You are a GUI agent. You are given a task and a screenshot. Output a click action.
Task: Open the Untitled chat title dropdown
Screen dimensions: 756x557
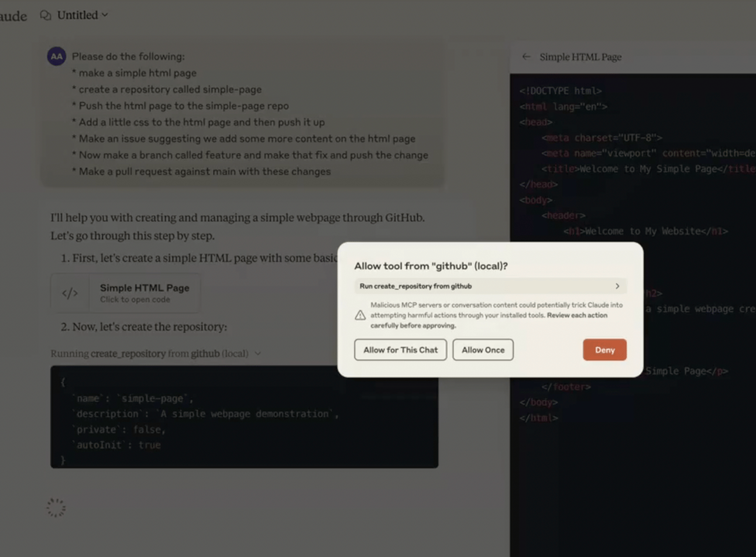(83, 15)
